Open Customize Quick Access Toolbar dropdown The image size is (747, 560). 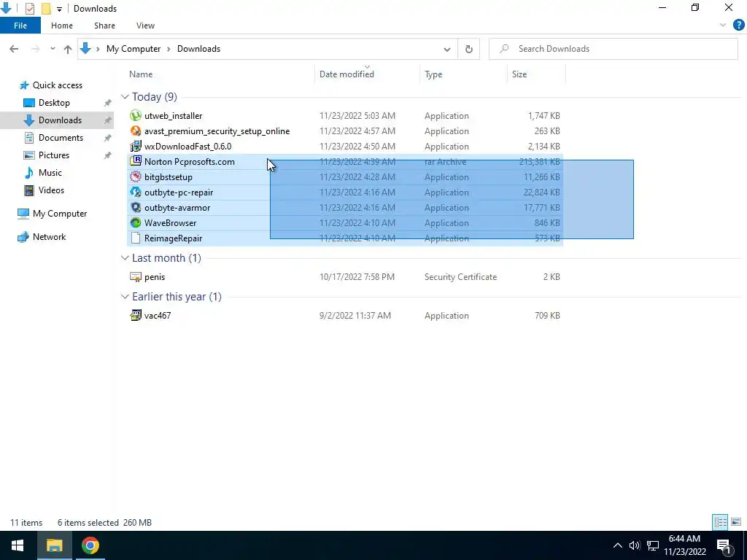59,9
